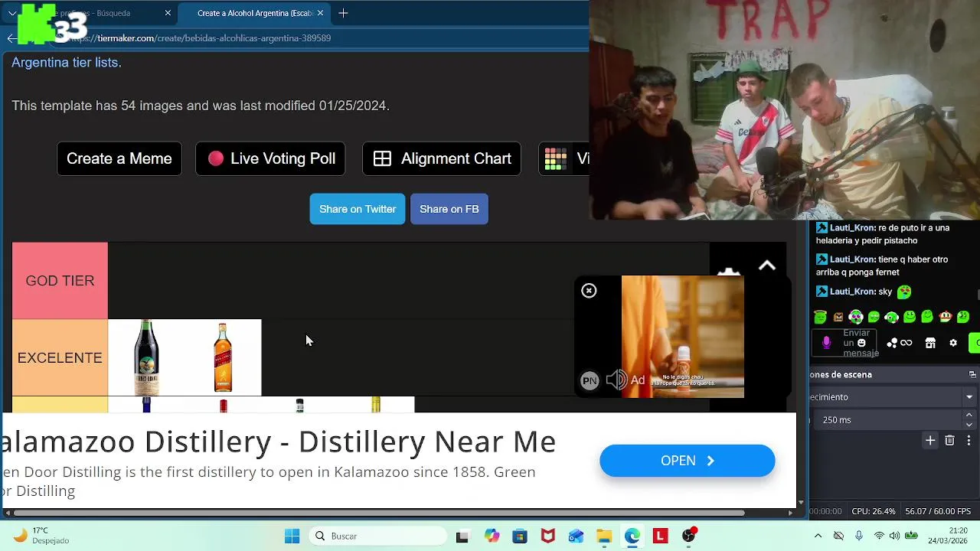The width and height of the screenshot is (980, 551).
Task: Close the Create a Alcohol Argentina tab
Action: coord(320,13)
